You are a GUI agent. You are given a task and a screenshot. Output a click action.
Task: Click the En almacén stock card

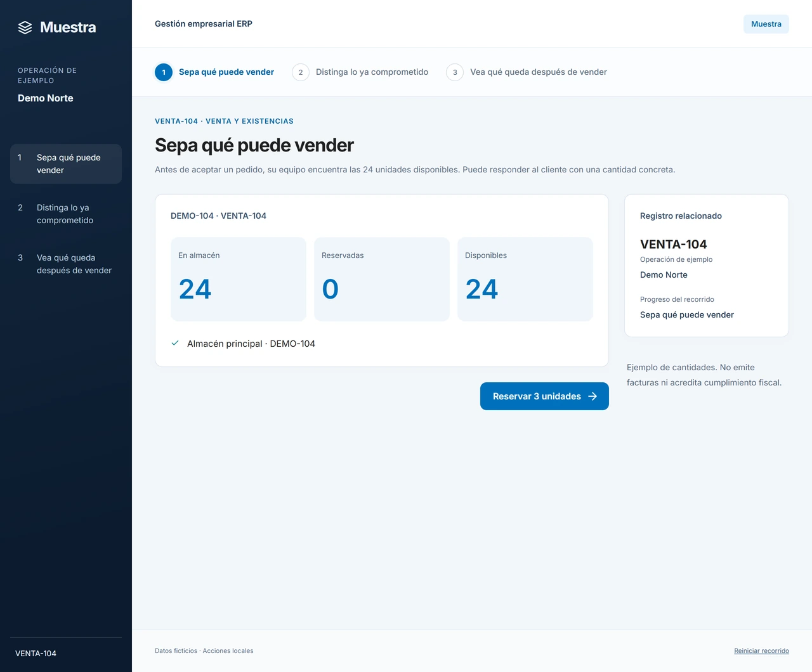[239, 279]
